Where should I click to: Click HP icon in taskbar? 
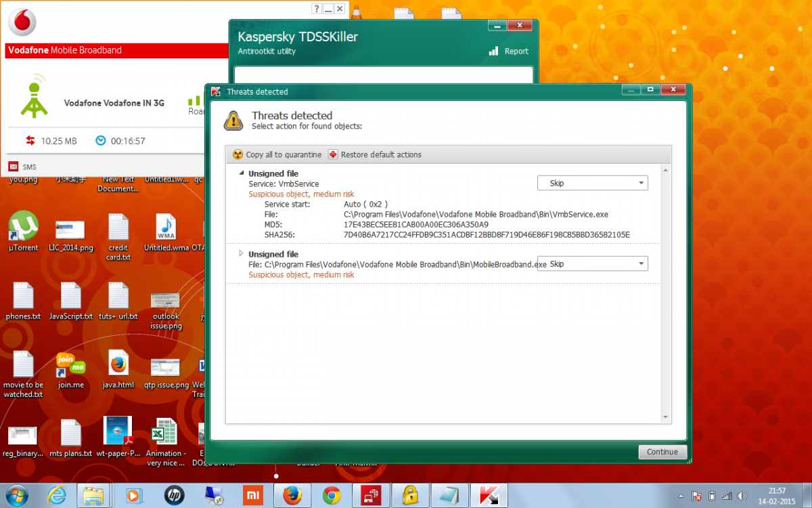point(173,495)
